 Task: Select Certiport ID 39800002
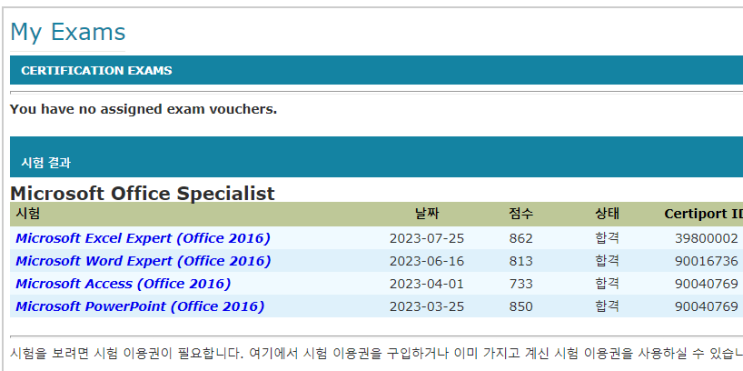click(x=706, y=238)
